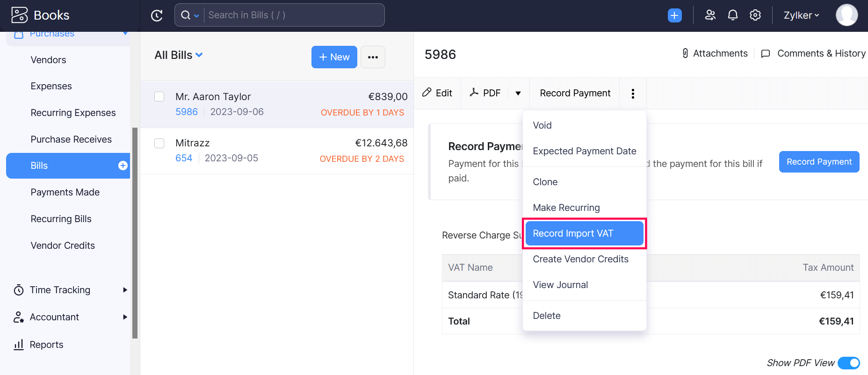Screen dimensions: 868x375
Task: Open the Zylker organization dropdown
Action: coord(801,15)
